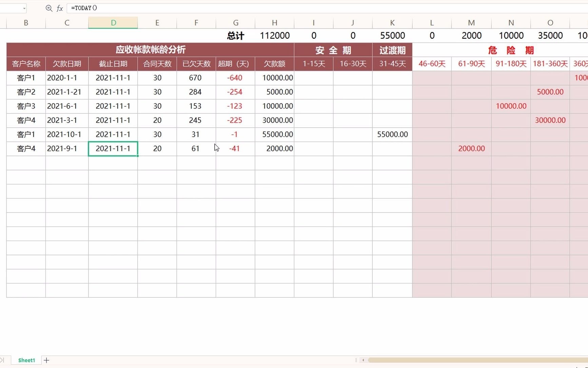Select column C header
This screenshot has width=588, height=368.
[x=67, y=23]
